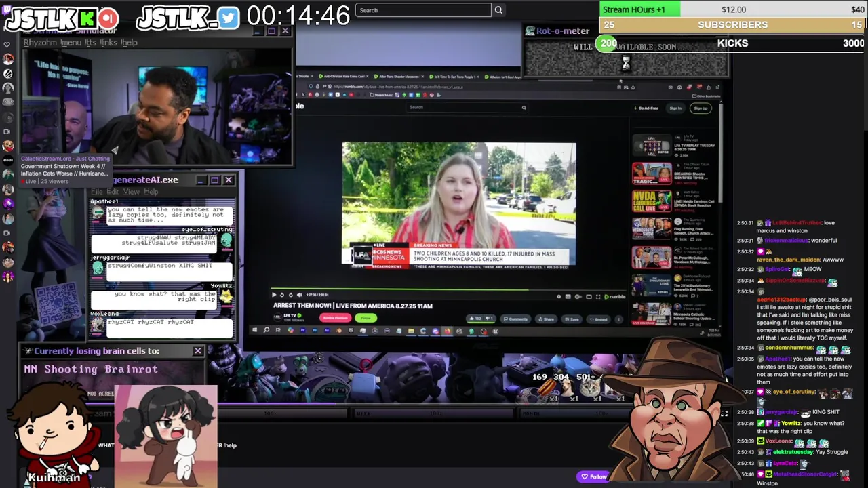Click condemnhummus username in Twitch chat
The width and height of the screenshot is (868, 488).
point(789,348)
